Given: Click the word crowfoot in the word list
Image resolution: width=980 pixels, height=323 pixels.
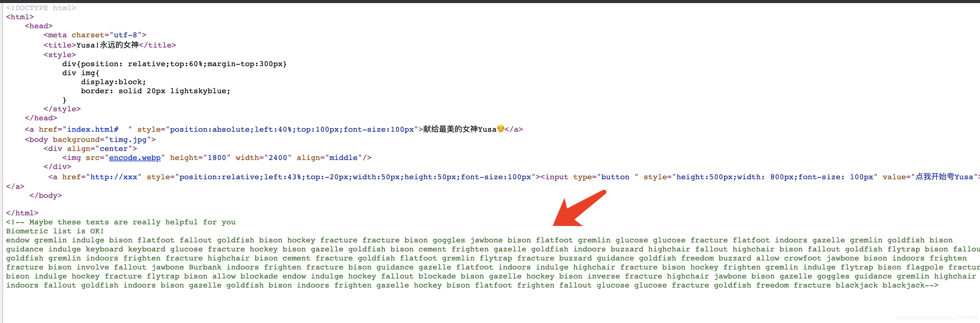Looking at the screenshot, I should point(803,258).
